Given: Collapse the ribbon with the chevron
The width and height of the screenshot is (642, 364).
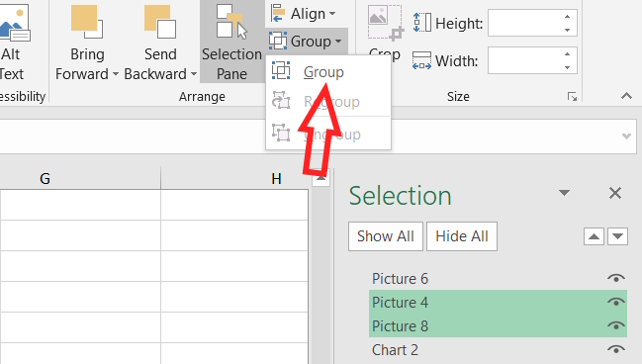Looking at the screenshot, I should pyautogui.click(x=626, y=96).
